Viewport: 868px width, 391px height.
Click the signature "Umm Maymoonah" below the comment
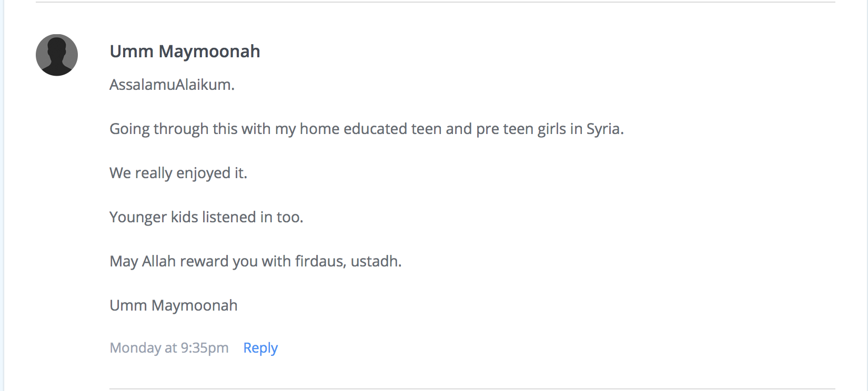174,306
